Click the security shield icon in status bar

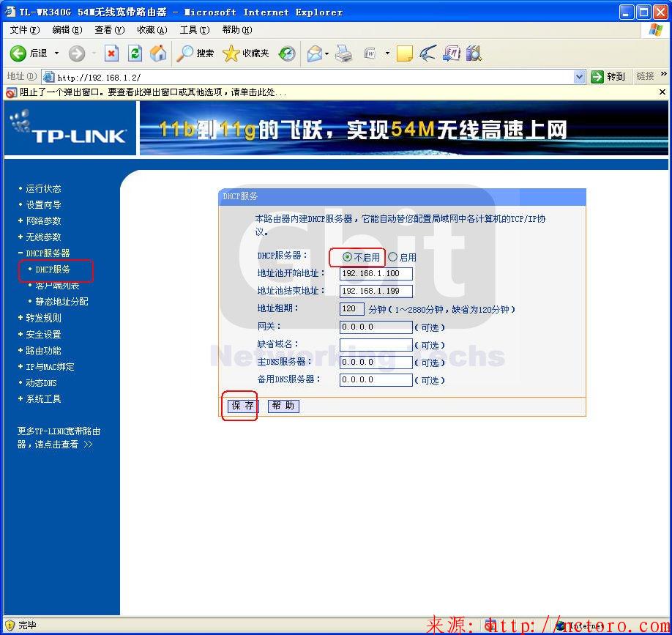[x=10, y=625]
